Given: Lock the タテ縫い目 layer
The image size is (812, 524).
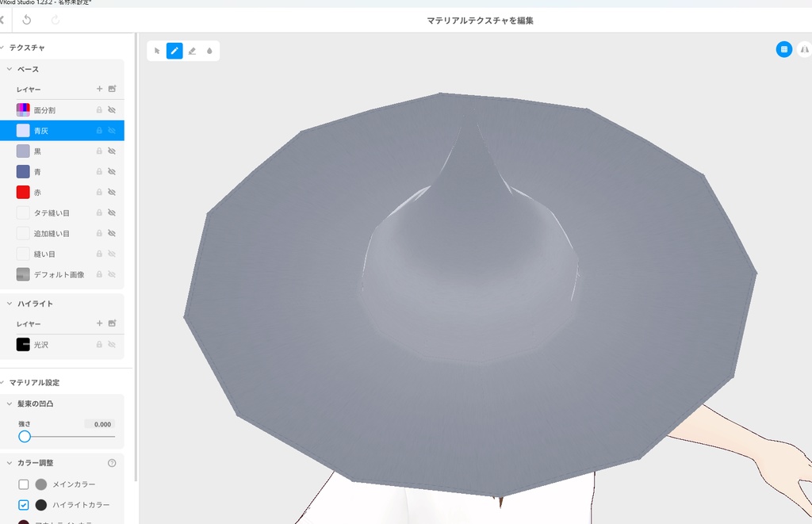Looking at the screenshot, I should 99,212.
